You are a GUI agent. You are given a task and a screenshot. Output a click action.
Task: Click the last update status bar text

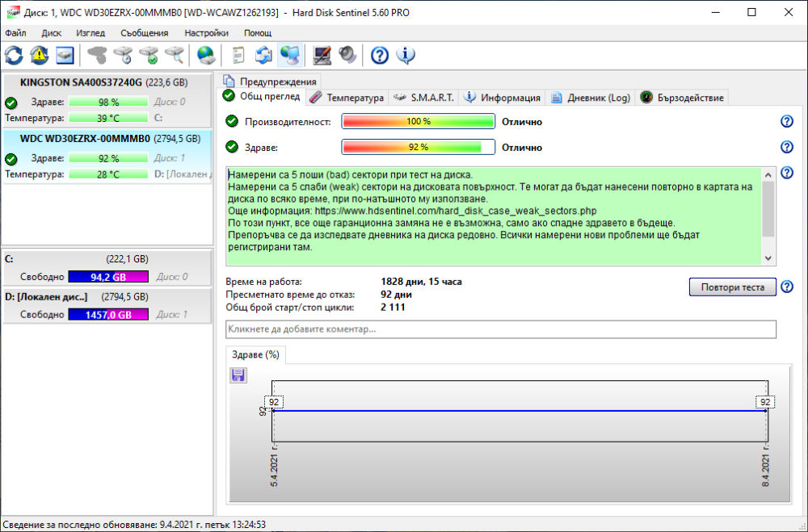point(134,525)
